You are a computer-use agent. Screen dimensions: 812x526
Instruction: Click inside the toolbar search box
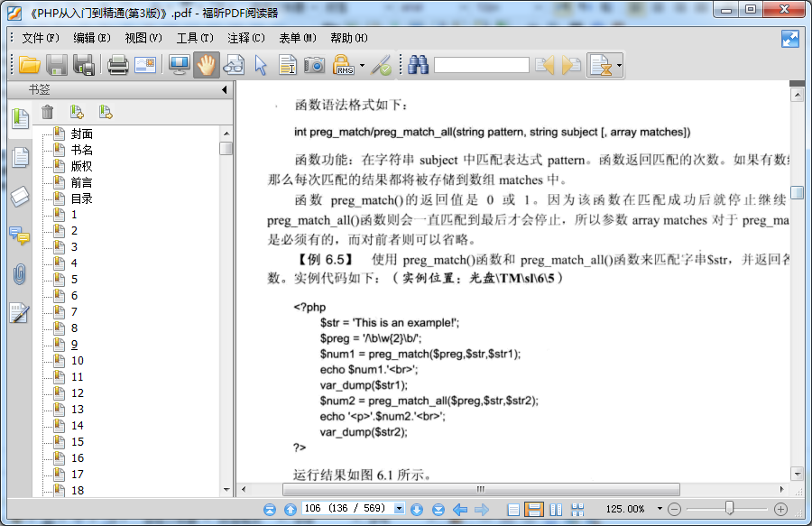[483, 65]
